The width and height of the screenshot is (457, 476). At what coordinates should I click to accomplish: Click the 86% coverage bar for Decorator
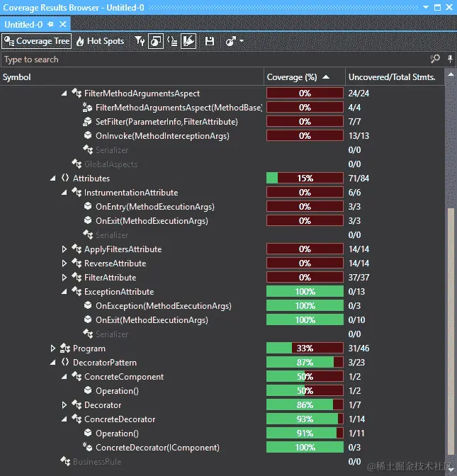tap(305, 404)
